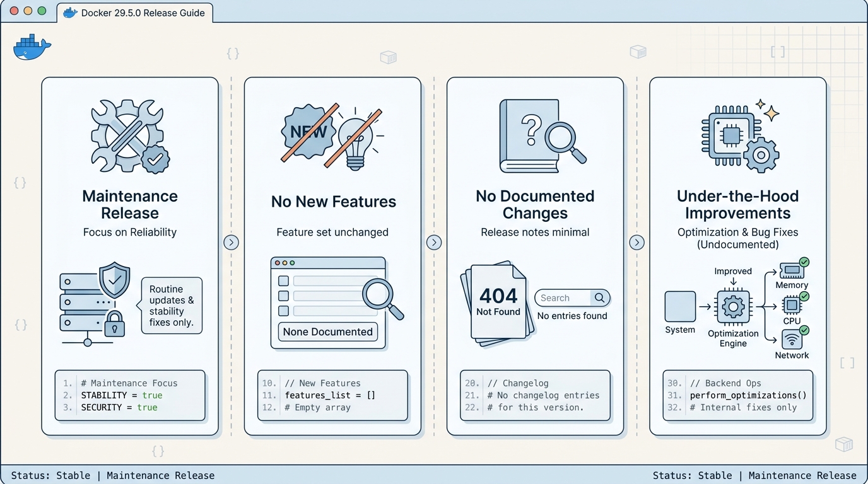868x484 pixels.
Task: Click arrow after Maintenance Release card
Action: pos(232,243)
